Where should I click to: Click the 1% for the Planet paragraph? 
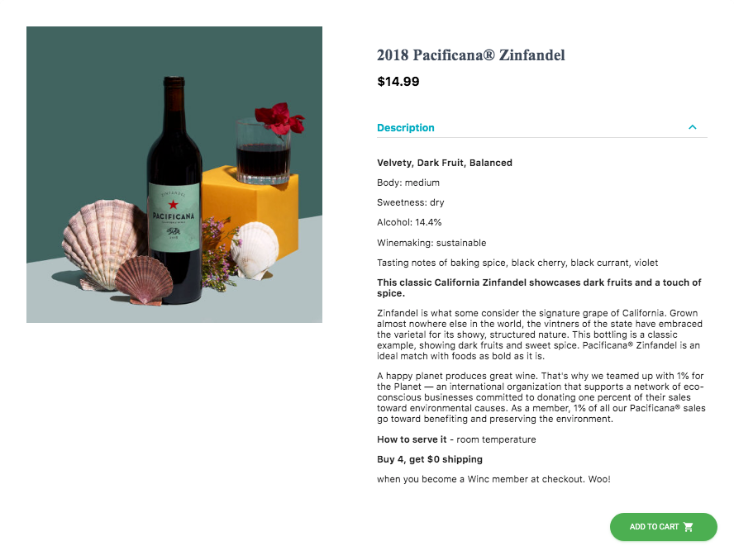(541, 397)
